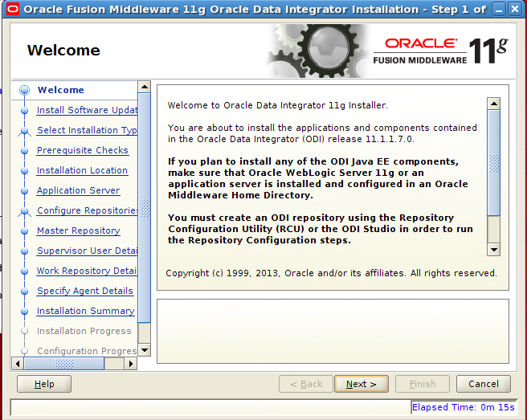Screen dimensions: 527x420
Task: Click the Configure Repositories step bullet
Action: tap(25, 210)
